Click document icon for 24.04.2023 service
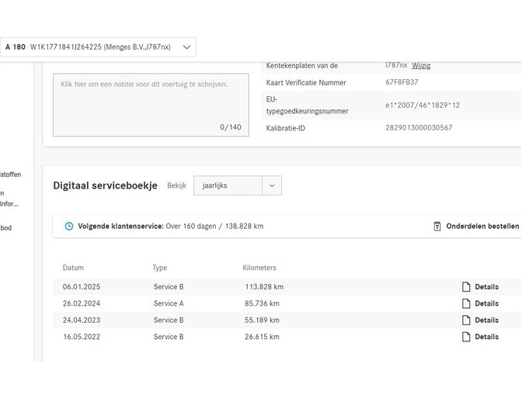Screen dimensions: 532x398 [x=466, y=320]
